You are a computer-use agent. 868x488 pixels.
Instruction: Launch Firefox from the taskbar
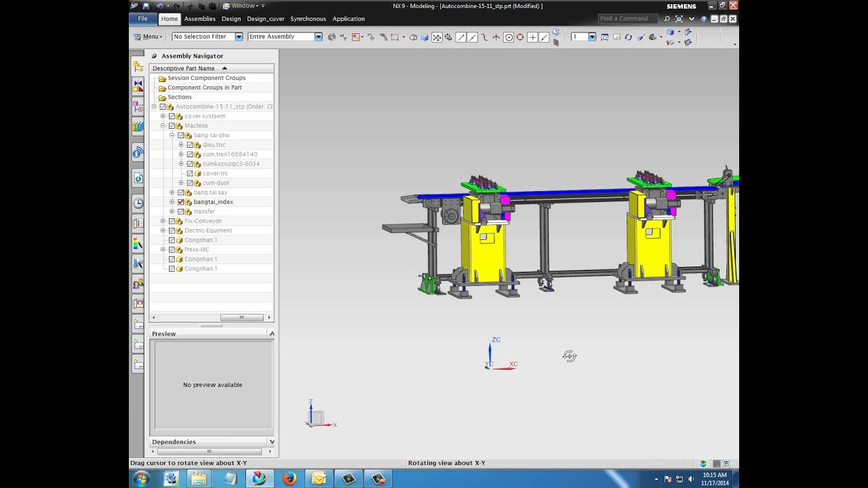click(289, 479)
